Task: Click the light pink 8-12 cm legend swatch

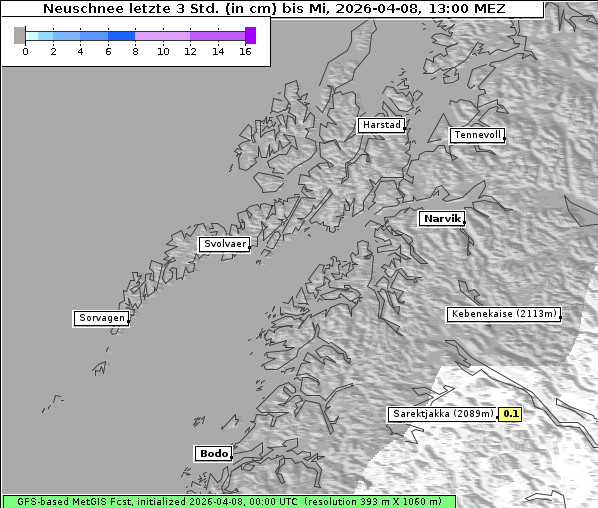Action: point(162,36)
